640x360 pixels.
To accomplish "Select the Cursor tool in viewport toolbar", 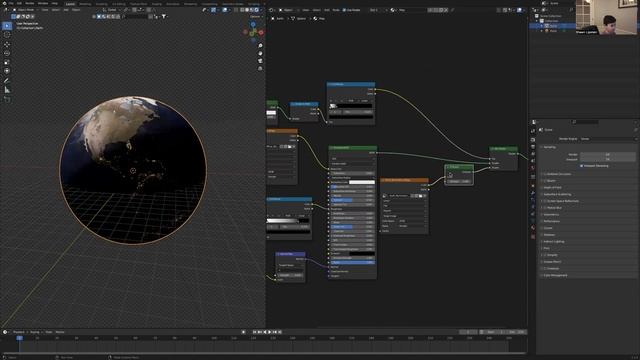I will [7, 35].
